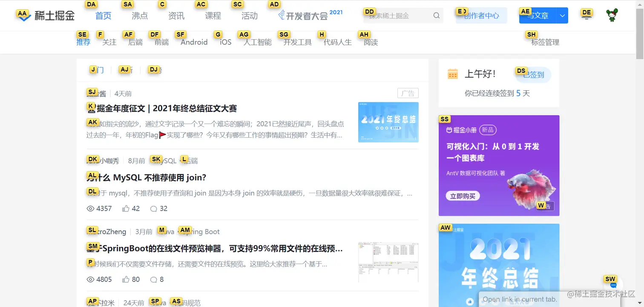Expand the 写文章 dropdown arrow

click(562, 16)
